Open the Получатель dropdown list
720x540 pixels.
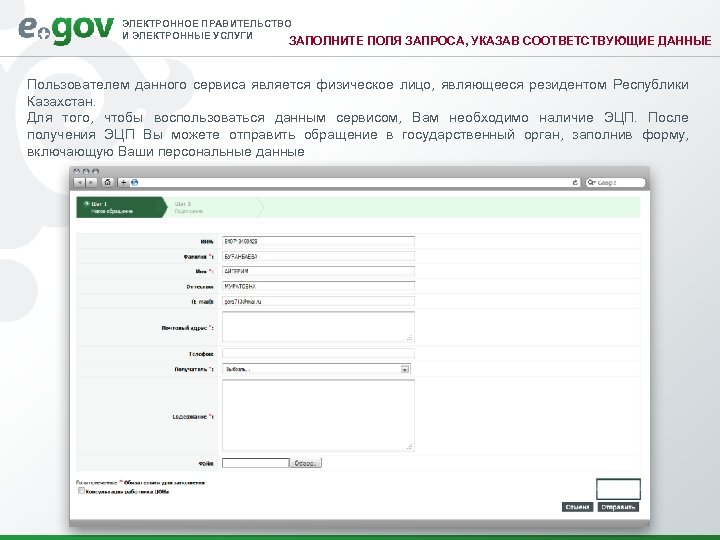pyautogui.click(x=316, y=369)
